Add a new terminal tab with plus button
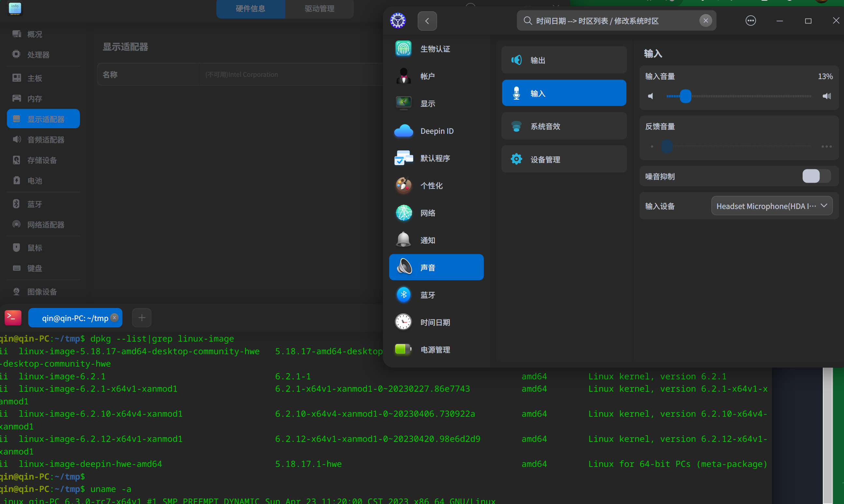 (142, 317)
